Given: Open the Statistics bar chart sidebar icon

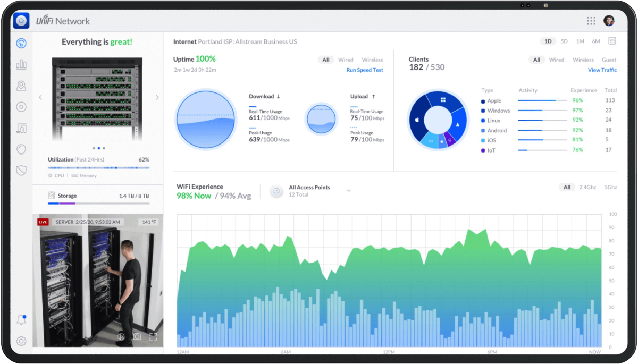Looking at the screenshot, I should coord(21,65).
